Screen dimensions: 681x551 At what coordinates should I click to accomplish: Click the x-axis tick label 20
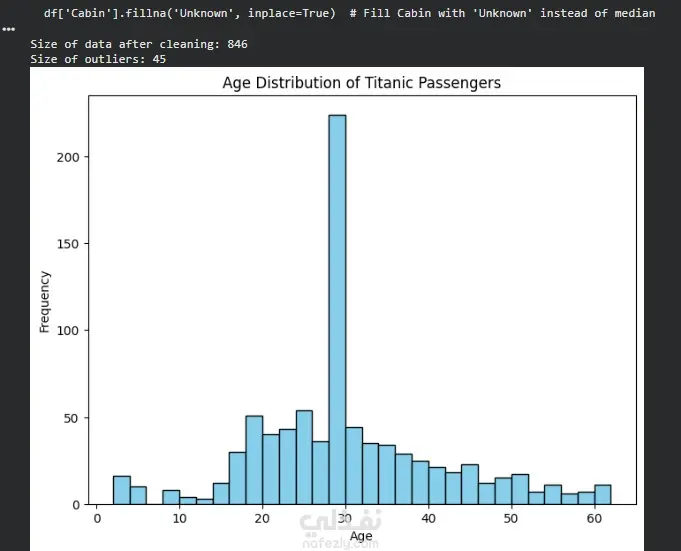point(262,518)
